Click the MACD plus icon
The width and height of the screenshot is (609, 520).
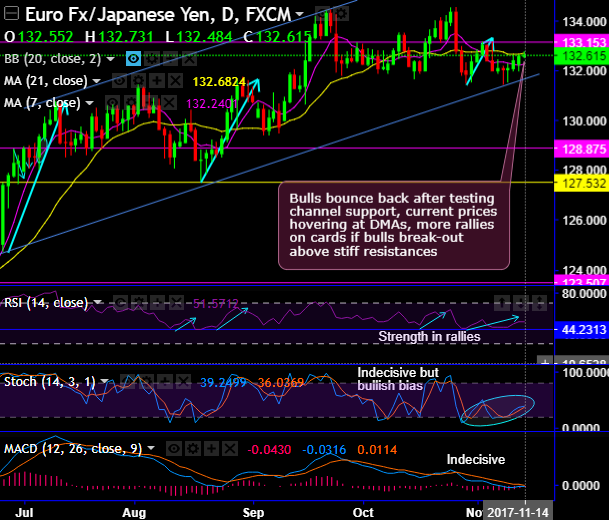coord(211,449)
